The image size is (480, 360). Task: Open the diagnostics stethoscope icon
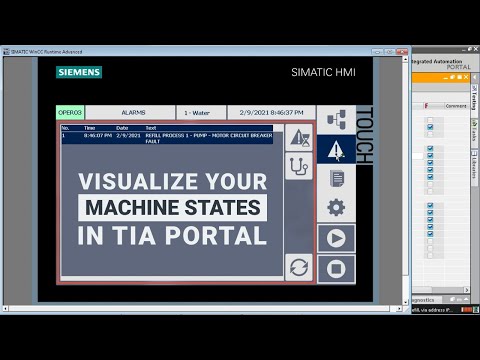coord(299,166)
